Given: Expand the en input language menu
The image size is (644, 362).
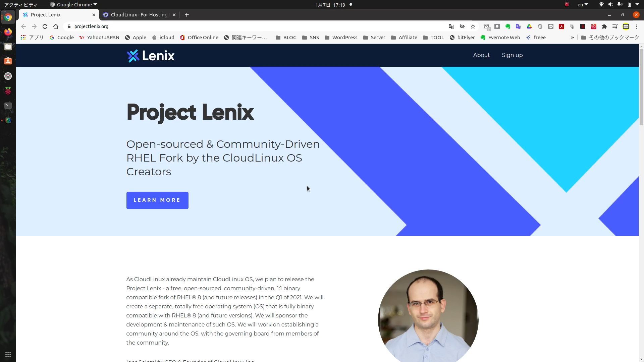Looking at the screenshot, I should click(583, 5).
